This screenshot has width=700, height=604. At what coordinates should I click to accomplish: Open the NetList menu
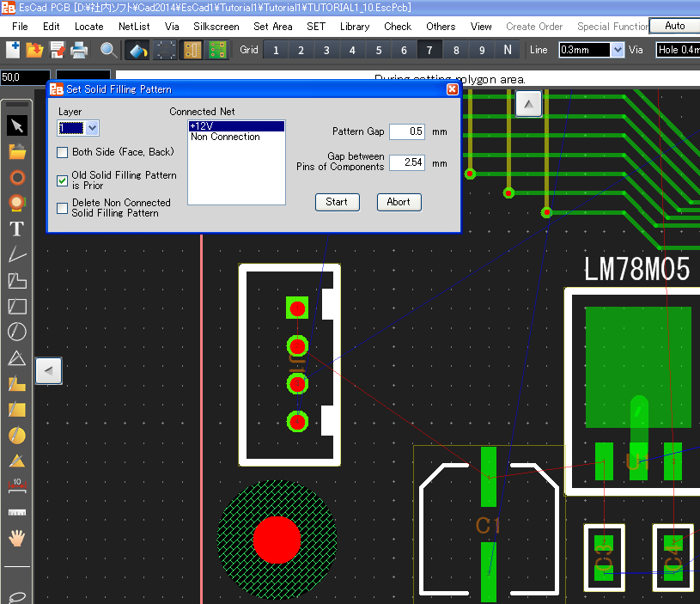point(134,27)
